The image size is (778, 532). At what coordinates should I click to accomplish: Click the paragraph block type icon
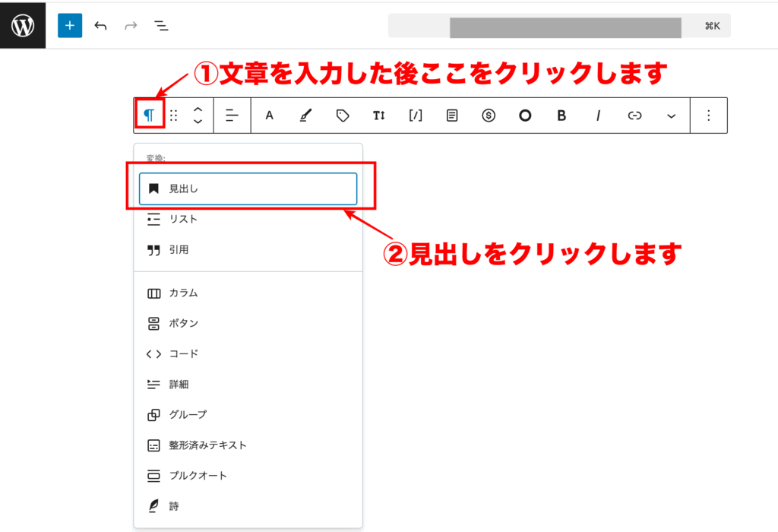150,116
